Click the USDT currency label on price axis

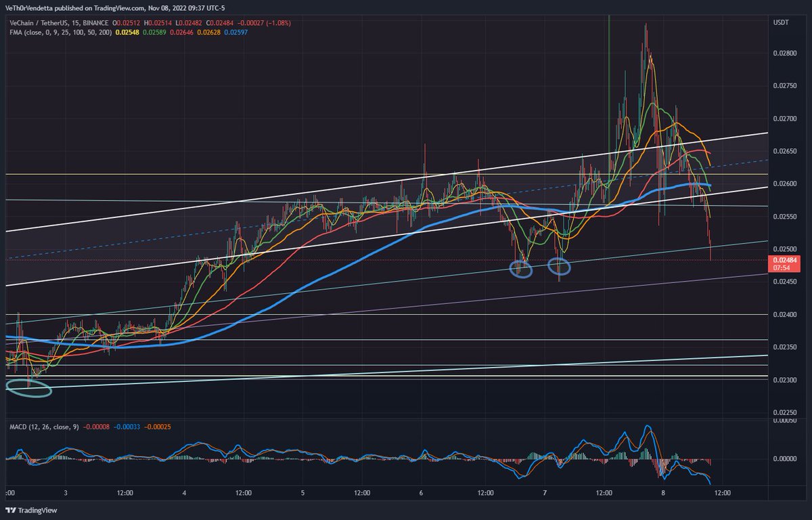[782, 23]
